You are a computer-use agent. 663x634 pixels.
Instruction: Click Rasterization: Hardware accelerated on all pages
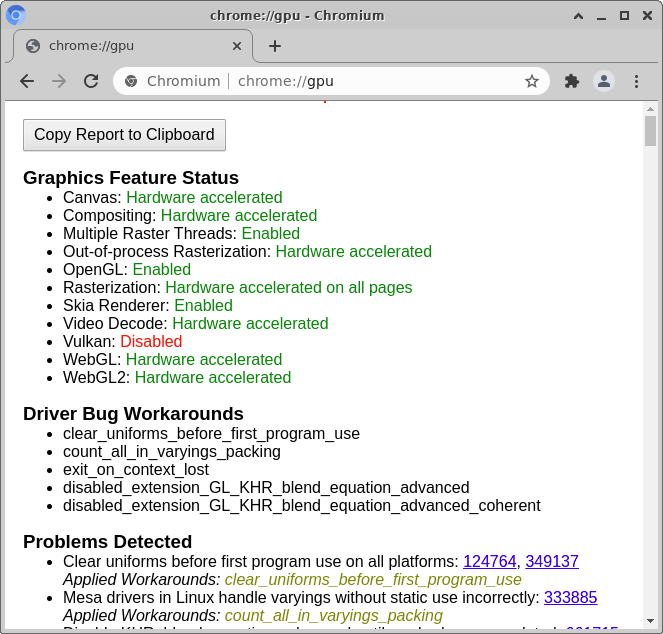pos(238,288)
